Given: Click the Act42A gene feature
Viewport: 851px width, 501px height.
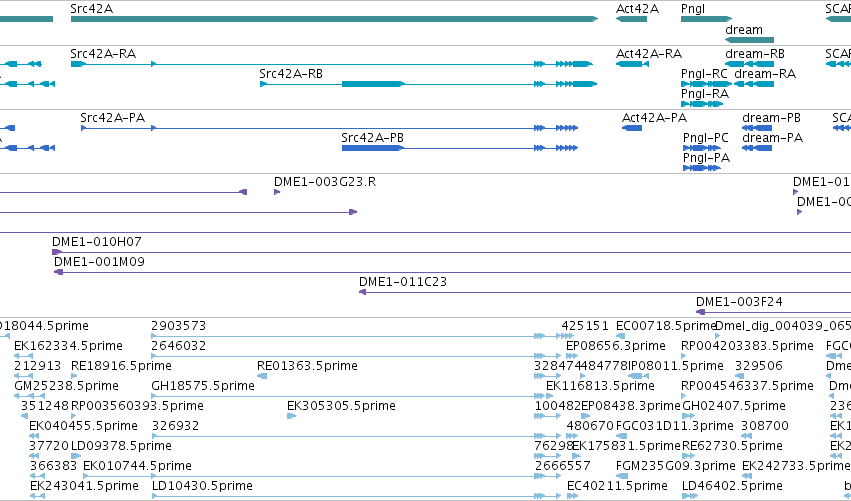Looking at the screenshot, I should pyautogui.click(x=631, y=19).
